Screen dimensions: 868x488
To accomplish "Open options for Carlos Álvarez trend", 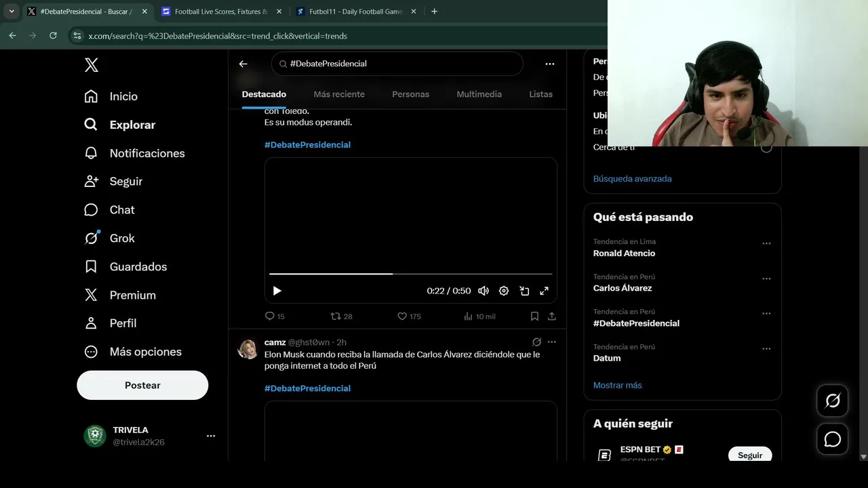I will click(x=766, y=279).
